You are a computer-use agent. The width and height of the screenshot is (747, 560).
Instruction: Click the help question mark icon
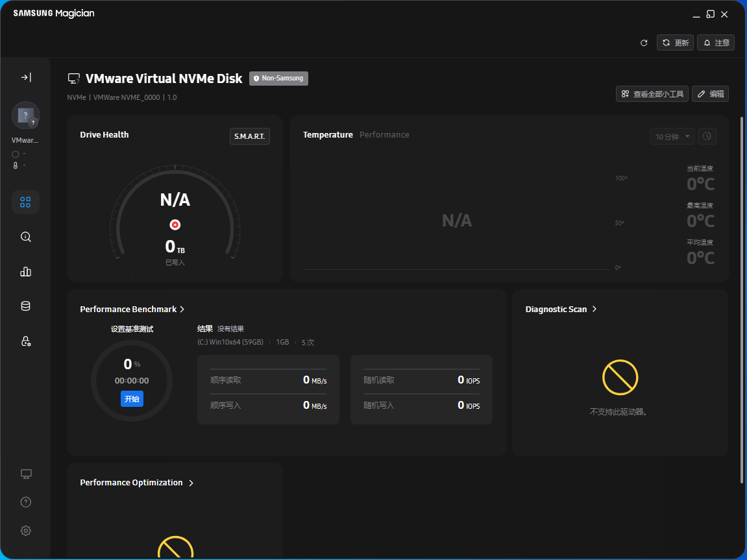point(25,502)
